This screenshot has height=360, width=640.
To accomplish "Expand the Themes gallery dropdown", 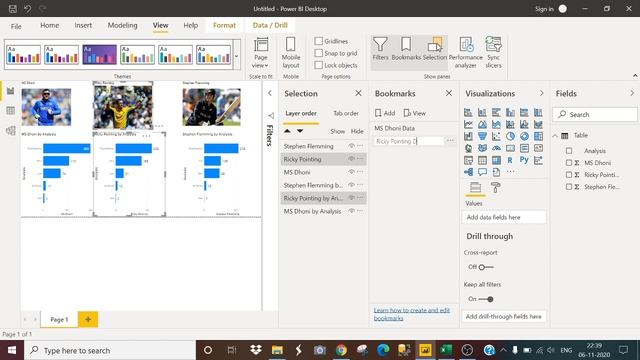I will point(236,55).
